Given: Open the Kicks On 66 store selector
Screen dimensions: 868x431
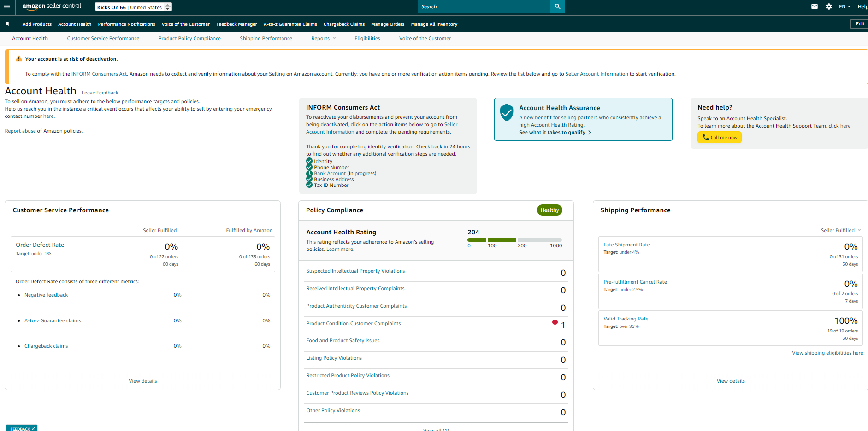Looking at the screenshot, I should [133, 7].
